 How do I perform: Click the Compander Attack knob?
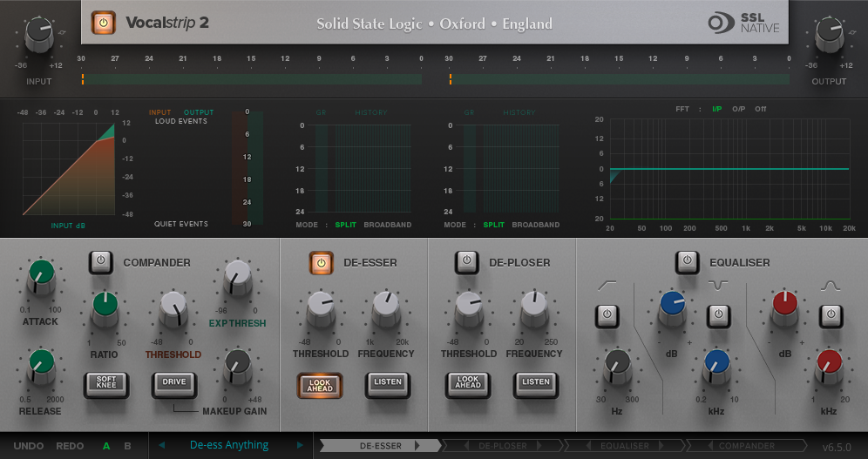[x=41, y=276]
